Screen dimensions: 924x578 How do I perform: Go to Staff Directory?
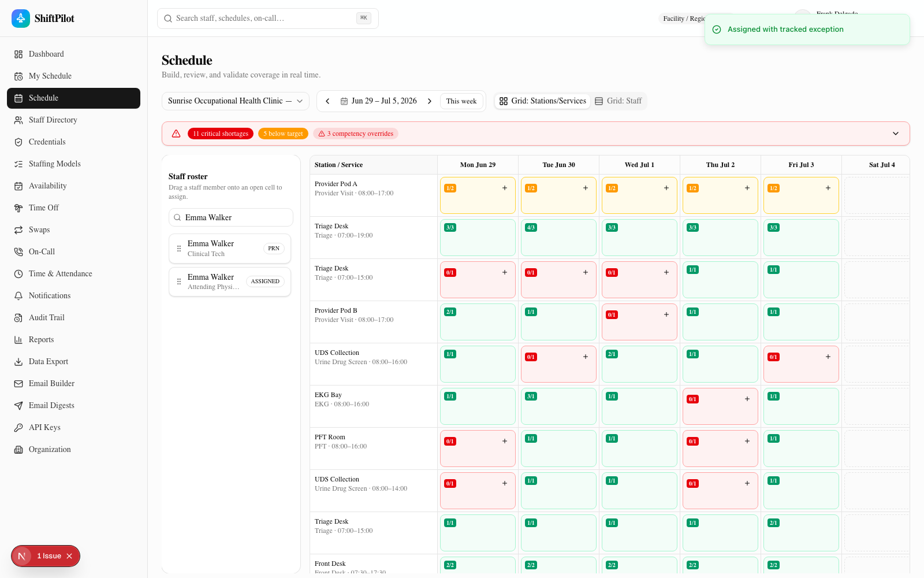point(73,120)
